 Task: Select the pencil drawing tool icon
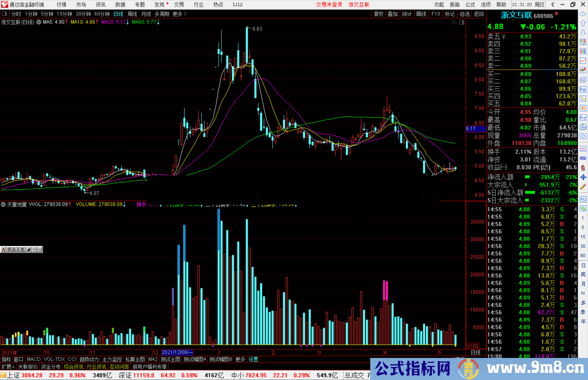pos(583,187)
